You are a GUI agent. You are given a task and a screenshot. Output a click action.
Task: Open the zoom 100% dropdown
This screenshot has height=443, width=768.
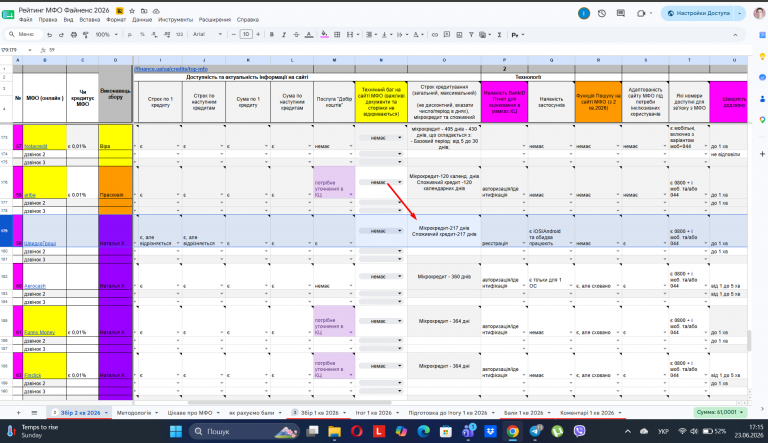[x=106, y=35]
